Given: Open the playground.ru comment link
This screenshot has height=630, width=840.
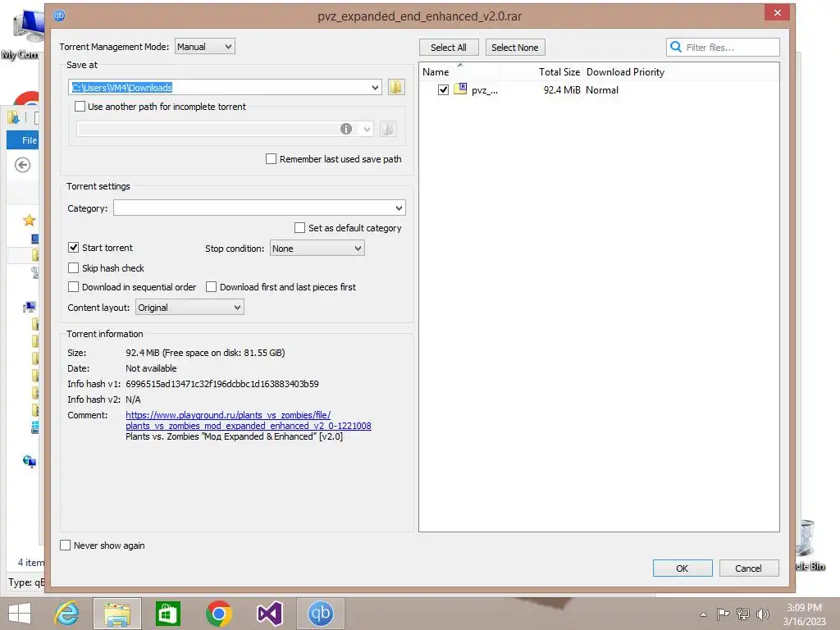Looking at the screenshot, I should (x=248, y=420).
